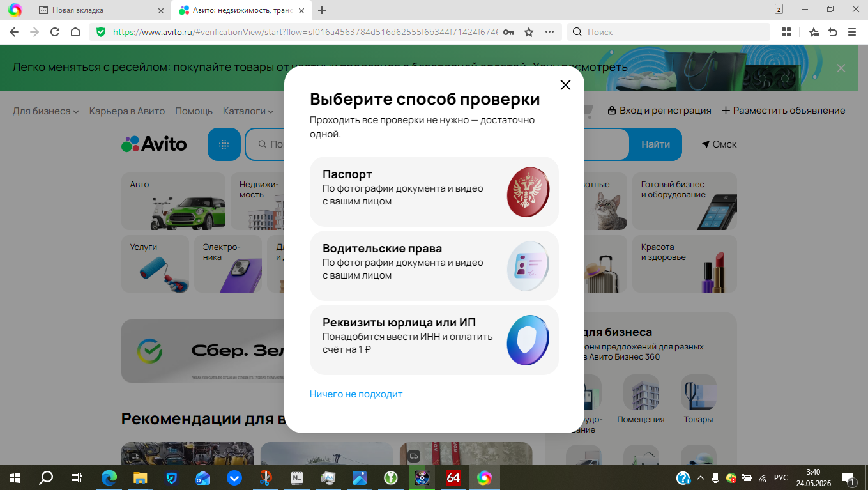Launch Microsoft Edge from taskbar
This screenshot has height=490, width=868.
(110, 477)
